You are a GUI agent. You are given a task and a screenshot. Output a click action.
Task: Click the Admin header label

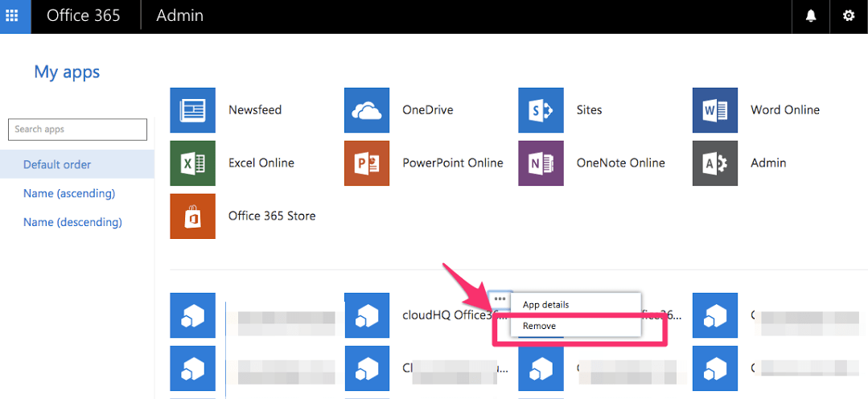(x=180, y=15)
